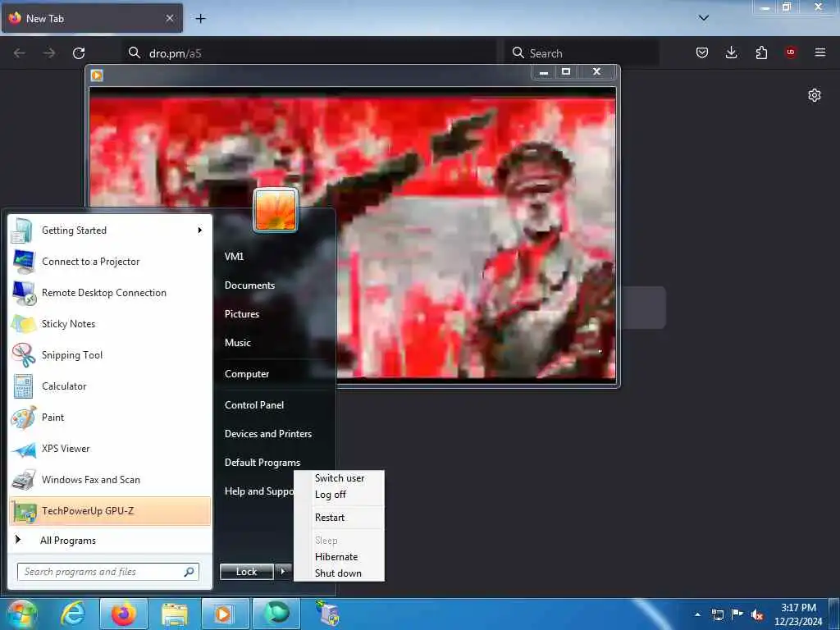Choose Switch user from power menu
This screenshot has width=840, height=630.
(340, 478)
